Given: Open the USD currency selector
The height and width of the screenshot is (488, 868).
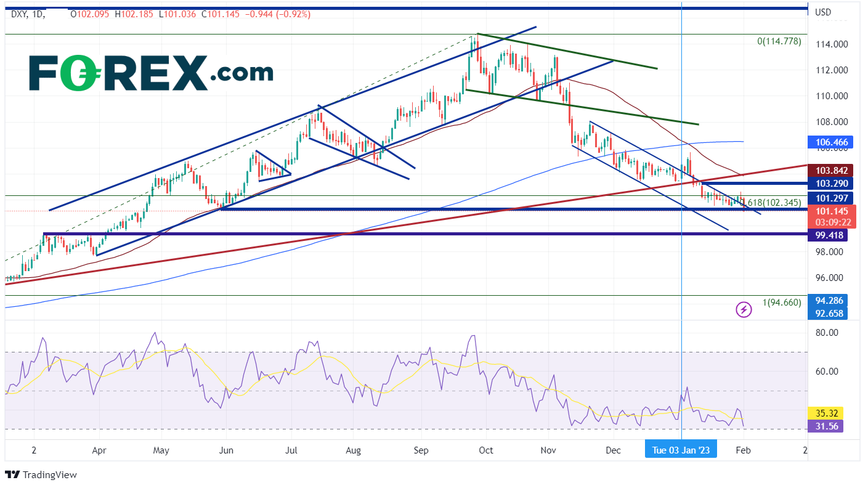Looking at the screenshot, I should [822, 12].
